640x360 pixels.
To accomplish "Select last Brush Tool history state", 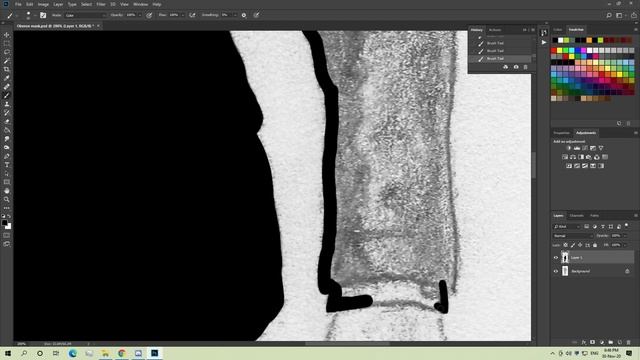I will 501,59.
